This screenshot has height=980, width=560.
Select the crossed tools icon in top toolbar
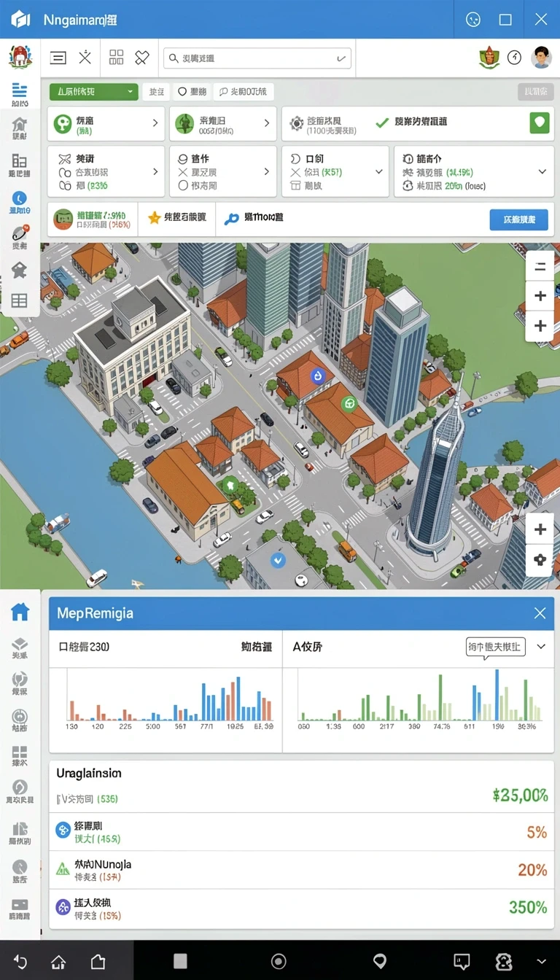(85, 58)
